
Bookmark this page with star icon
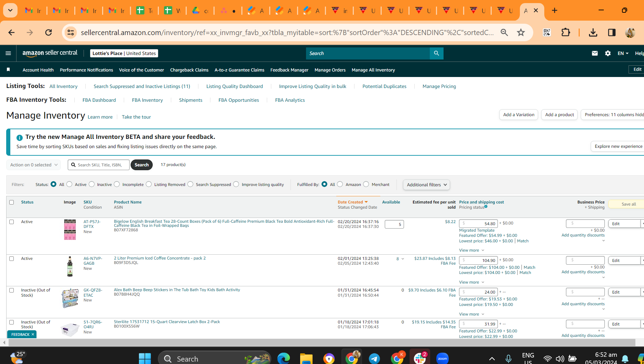pyautogui.click(x=521, y=32)
